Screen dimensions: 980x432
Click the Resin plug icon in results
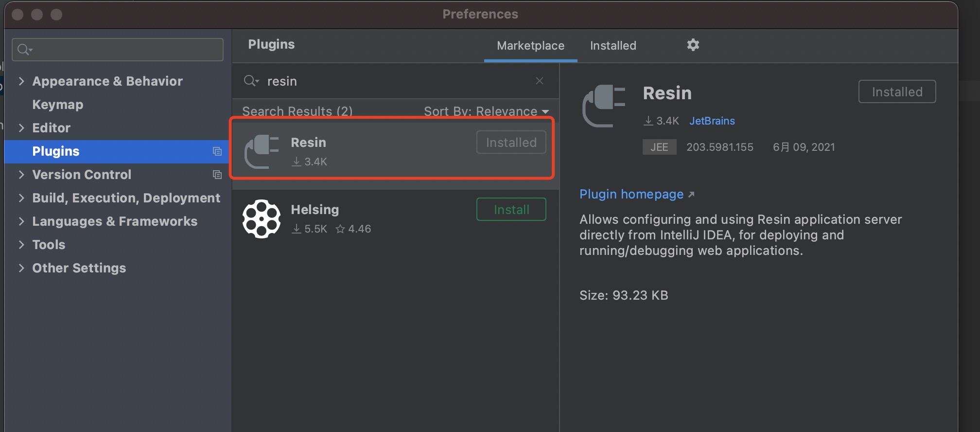(262, 151)
